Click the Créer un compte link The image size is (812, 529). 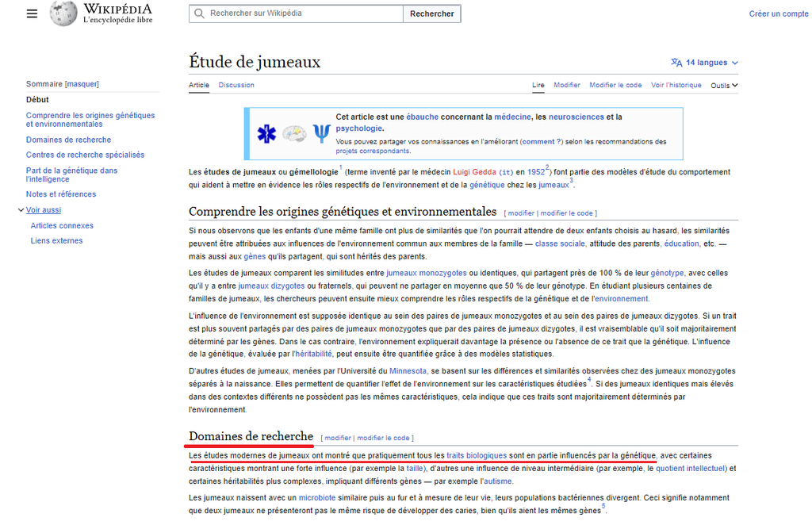pos(779,14)
